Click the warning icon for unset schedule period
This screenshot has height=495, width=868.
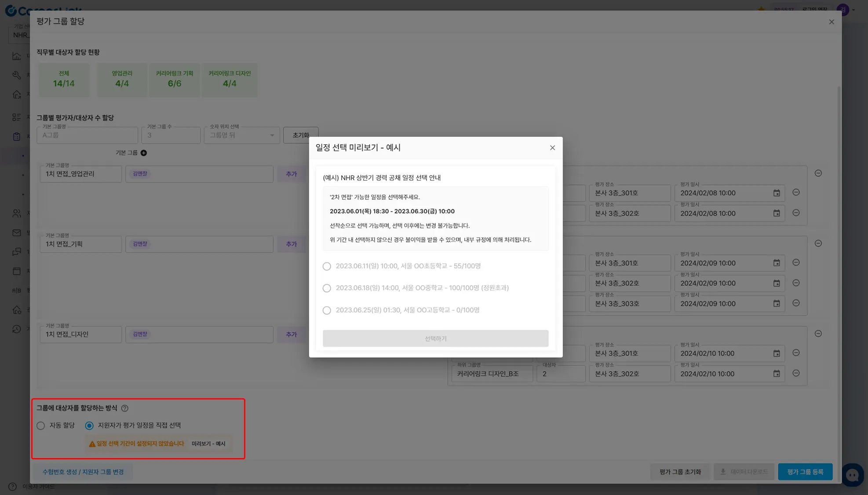pyautogui.click(x=92, y=444)
